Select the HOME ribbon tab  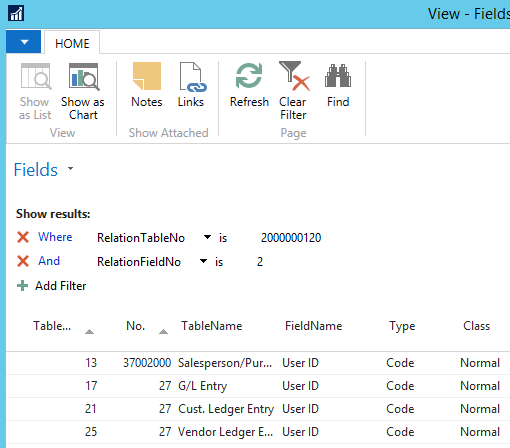point(72,43)
